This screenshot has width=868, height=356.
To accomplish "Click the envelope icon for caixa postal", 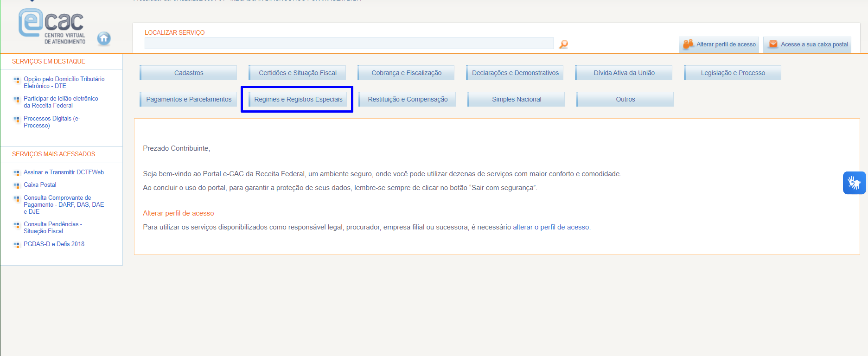I will (773, 44).
